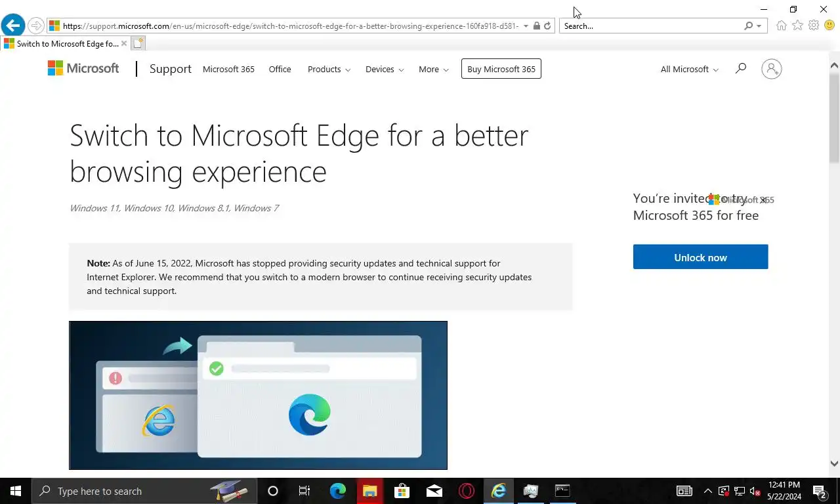
Task: Click the 'Switch to Microsoft Edge' page heading
Action: 299,153
